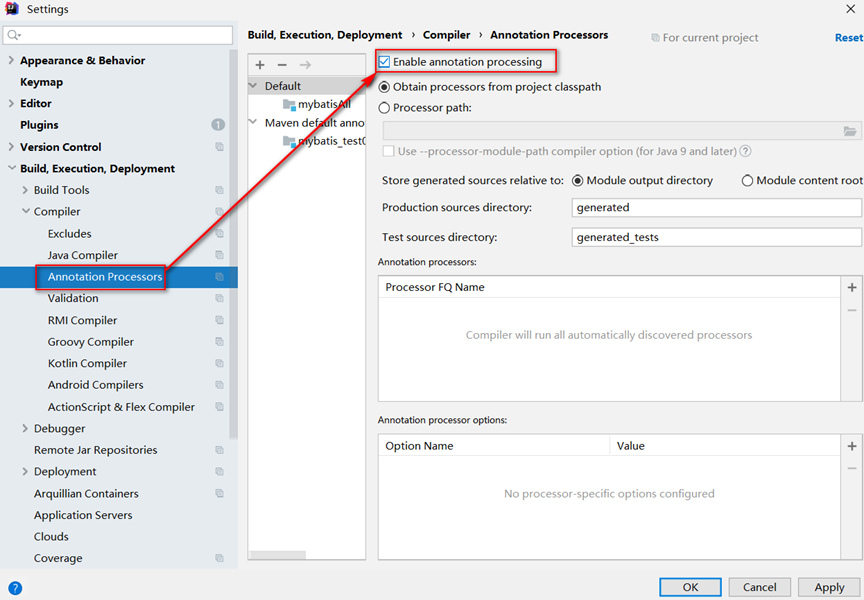This screenshot has width=864, height=600.
Task: Click the Plugins update badge
Action: coord(218,125)
